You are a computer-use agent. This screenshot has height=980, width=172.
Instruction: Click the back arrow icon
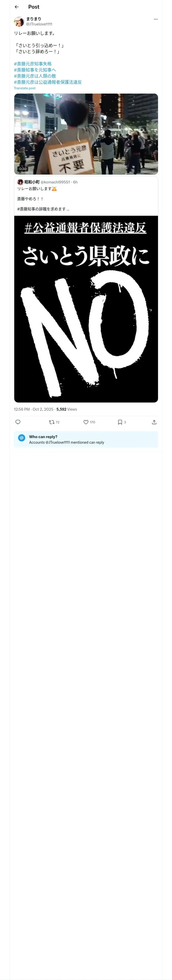16,7
